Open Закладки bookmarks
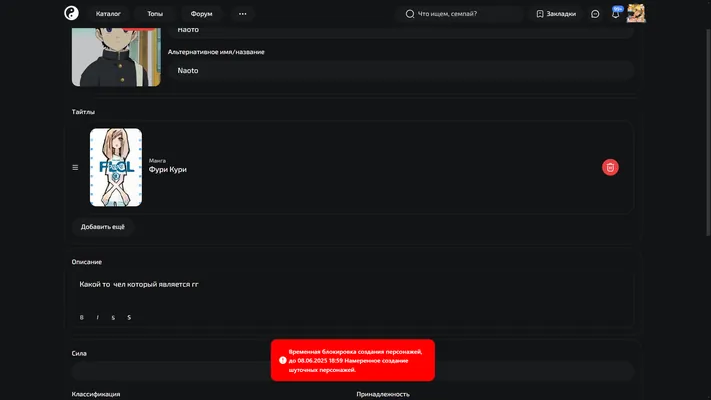This screenshot has height=400, width=711. pos(556,14)
